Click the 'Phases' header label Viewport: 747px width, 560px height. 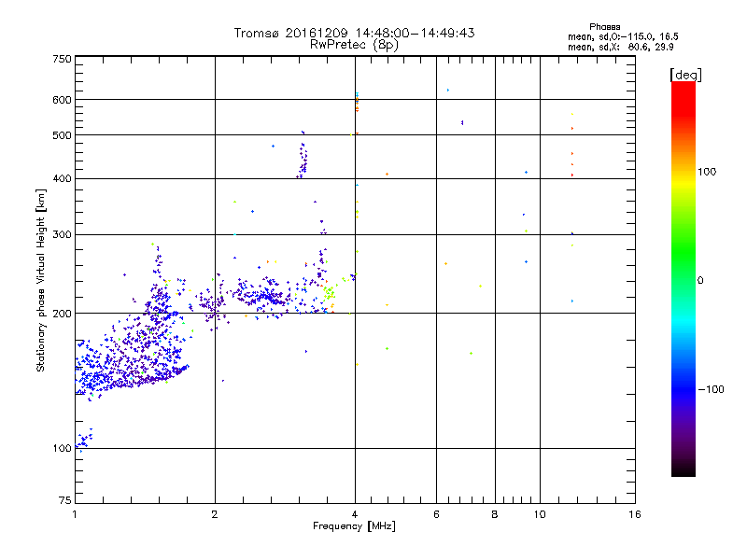pos(604,27)
